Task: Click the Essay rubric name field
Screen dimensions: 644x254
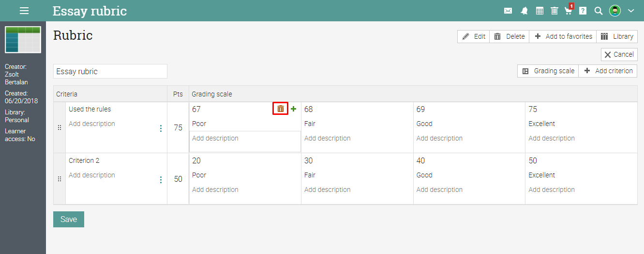Action: [110, 71]
